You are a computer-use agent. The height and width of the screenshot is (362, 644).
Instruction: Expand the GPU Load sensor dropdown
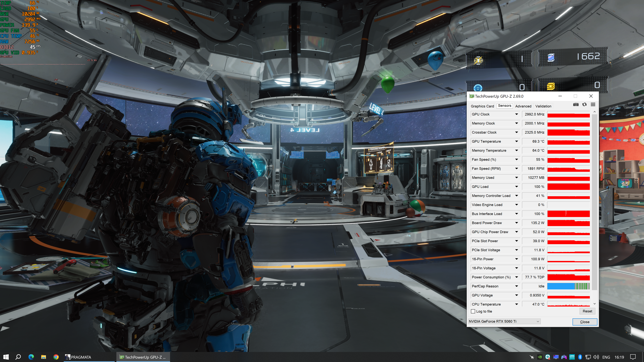[x=517, y=187]
